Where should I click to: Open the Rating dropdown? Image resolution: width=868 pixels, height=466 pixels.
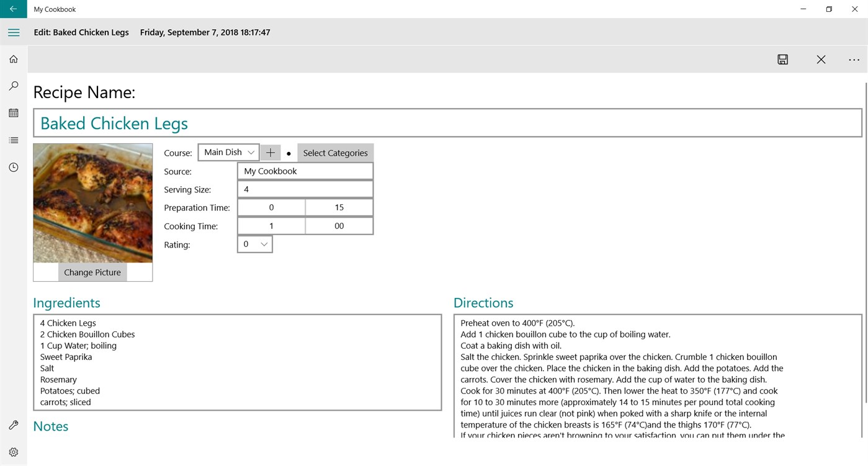pyautogui.click(x=254, y=244)
